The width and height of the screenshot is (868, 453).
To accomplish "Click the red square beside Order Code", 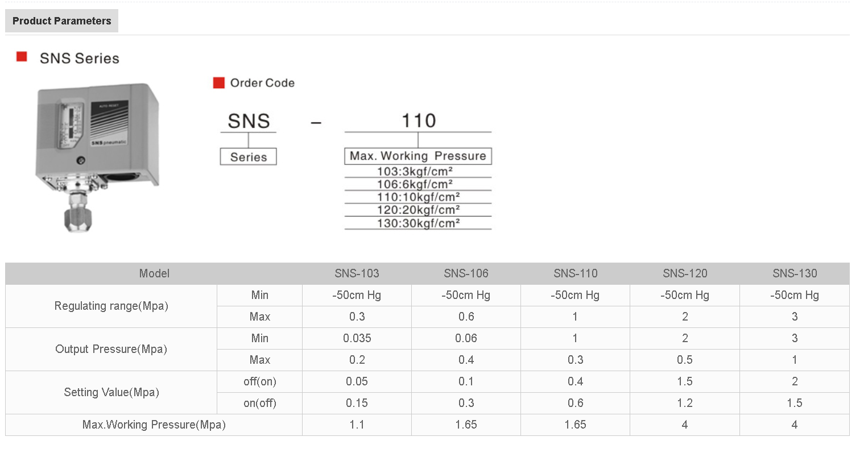I will coord(218,83).
